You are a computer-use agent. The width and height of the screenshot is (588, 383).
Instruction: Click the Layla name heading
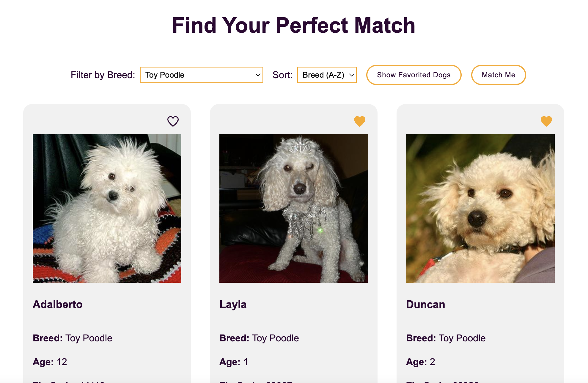(x=233, y=305)
